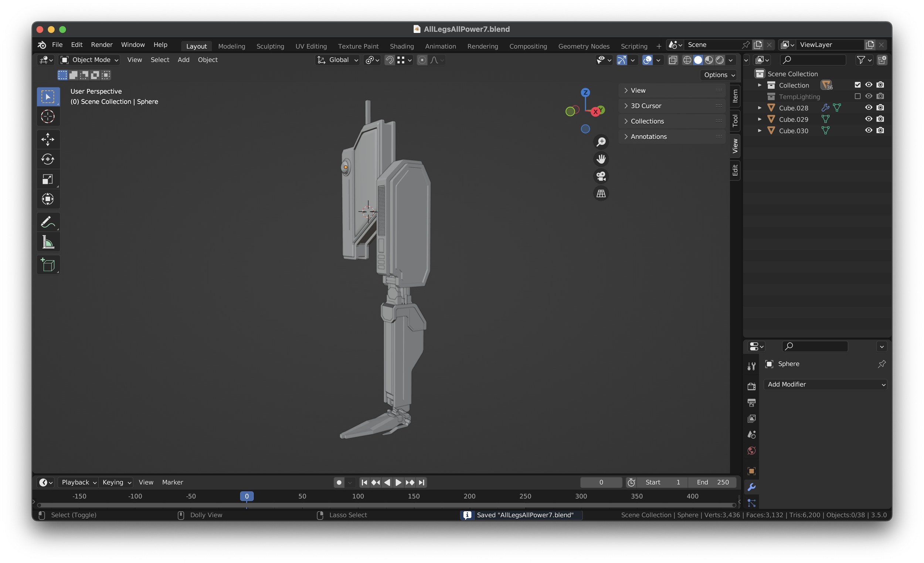This screenshot has width=924, height=563.
Task: Open the Render properties tab icon
Action: point(751,386)
